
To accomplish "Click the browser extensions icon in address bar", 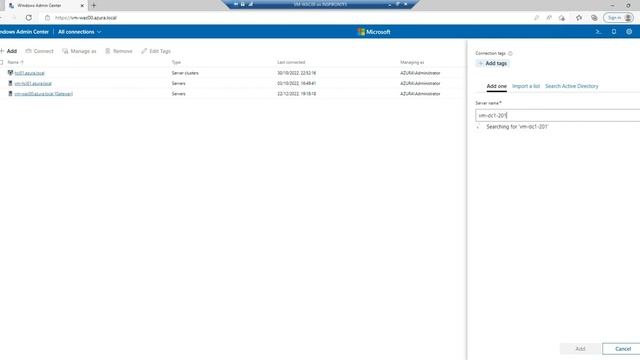I will click(562, 18).
